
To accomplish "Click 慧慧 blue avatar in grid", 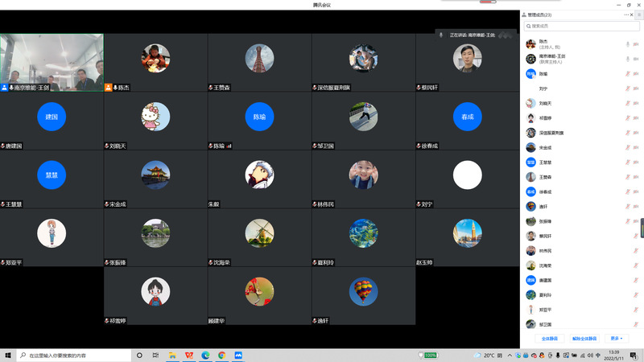I will pos(52,175).
